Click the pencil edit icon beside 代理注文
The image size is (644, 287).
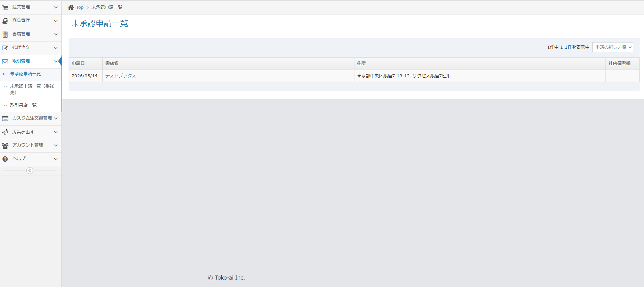[x=5, y=48]
